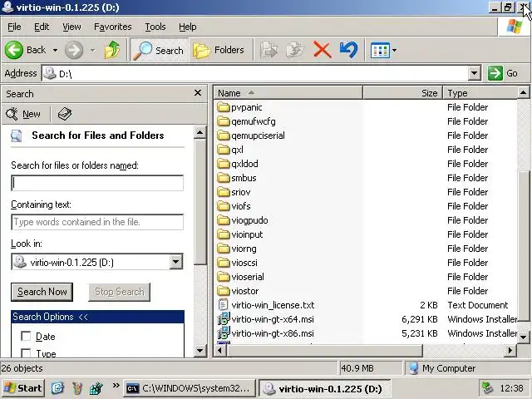Select the qemupciserial folder icon

coord(224,135)
